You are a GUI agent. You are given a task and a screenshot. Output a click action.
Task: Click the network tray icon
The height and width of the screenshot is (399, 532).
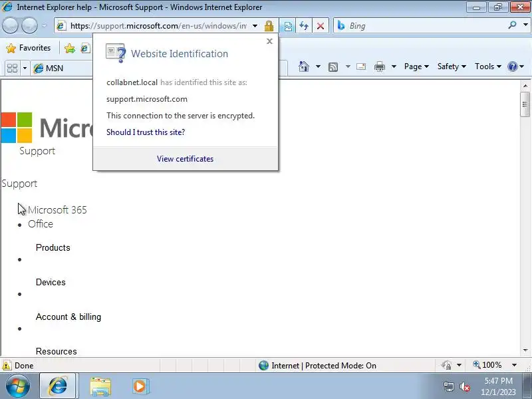pyautogui.click(x=448, y=386)
